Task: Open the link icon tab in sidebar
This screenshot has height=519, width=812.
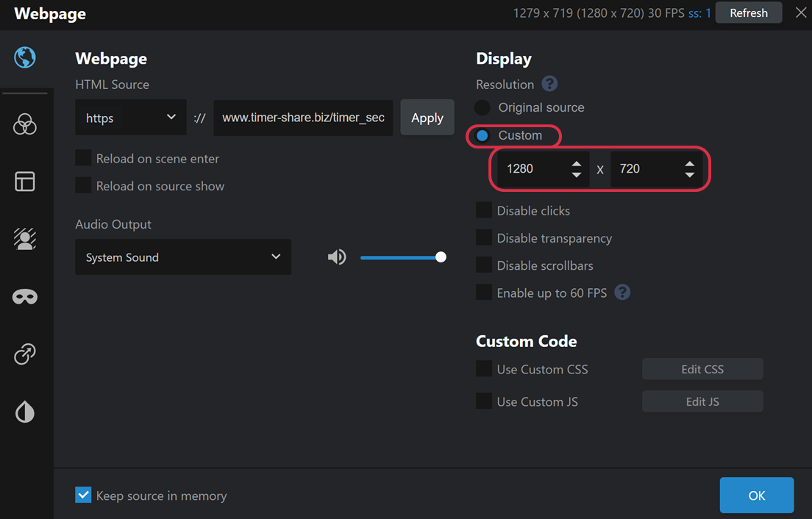Action: 25,354
